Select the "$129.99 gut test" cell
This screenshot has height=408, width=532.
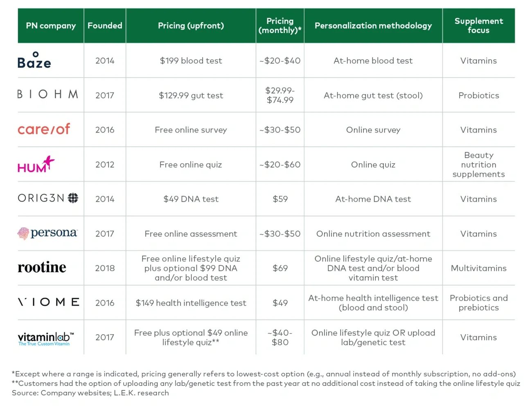(x=191, y=96)
